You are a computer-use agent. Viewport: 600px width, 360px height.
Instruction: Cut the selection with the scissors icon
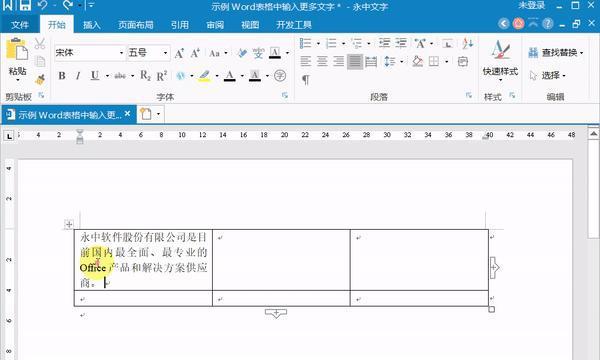(x=40, y=43)
